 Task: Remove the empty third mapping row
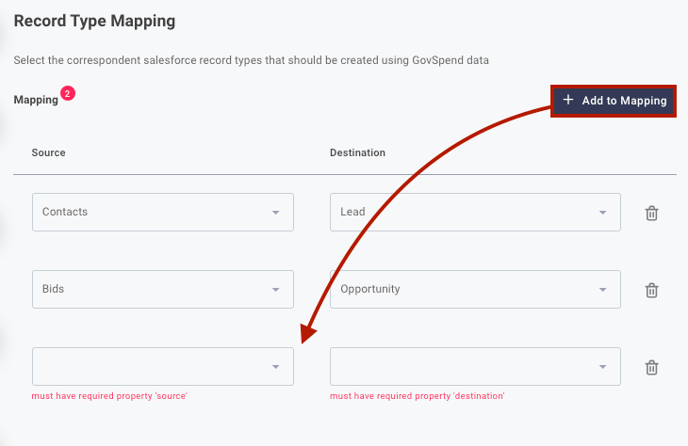(x=652, y=367)
